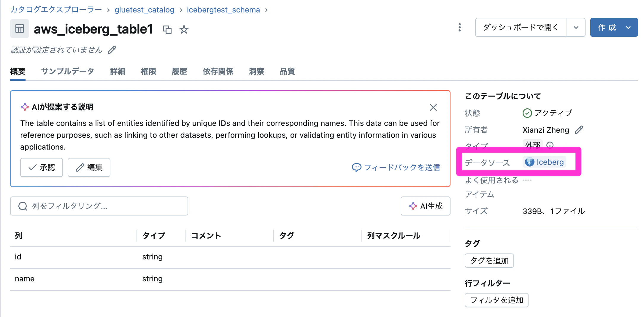Switch to the 概要 tab
644x317 pixels.
point(18,71)
